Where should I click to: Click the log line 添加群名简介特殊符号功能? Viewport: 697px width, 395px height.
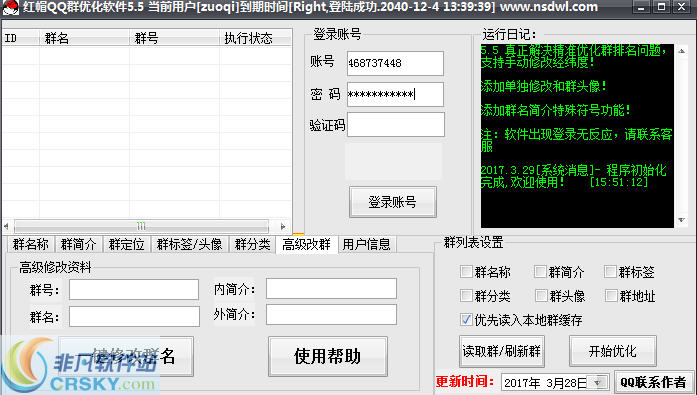(x=556, y=110)
